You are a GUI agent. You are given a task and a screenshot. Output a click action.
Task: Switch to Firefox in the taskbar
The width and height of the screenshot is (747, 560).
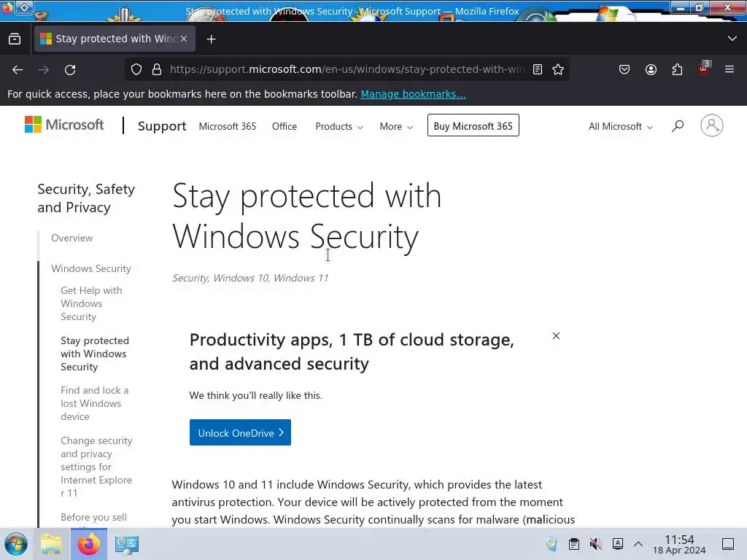pyautogui.click(x=88, y=544)
